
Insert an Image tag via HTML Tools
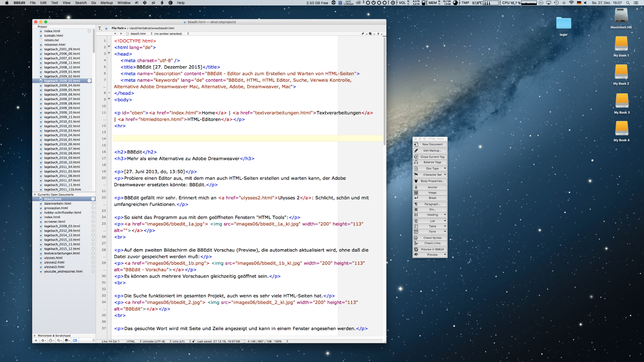click(430, 193)
